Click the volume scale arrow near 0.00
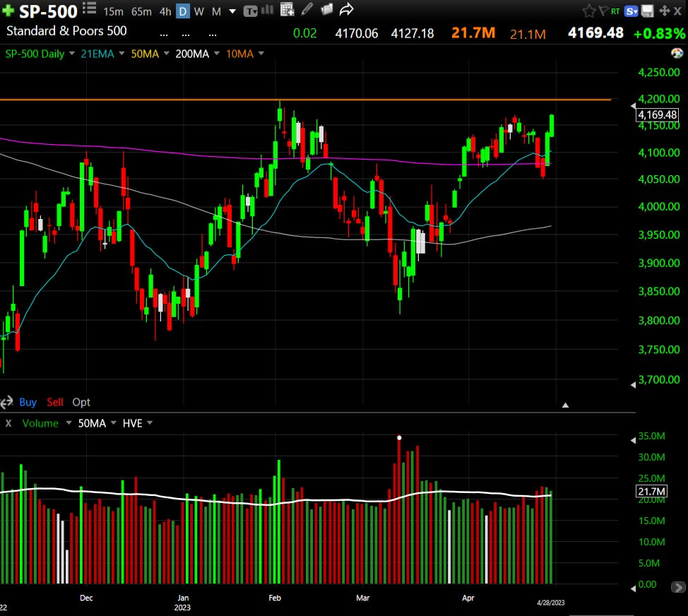Screen dimensions: 688x616 (x=633, y=588)
